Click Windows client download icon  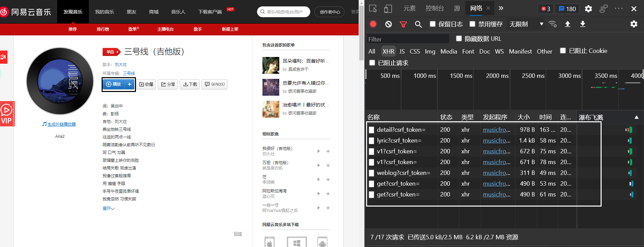coord(296,242)
